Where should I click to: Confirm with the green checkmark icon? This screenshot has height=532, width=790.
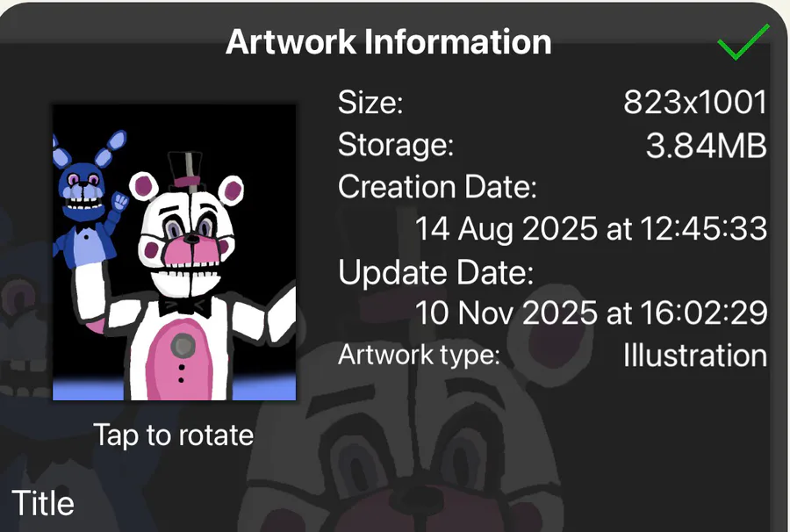(x=743, y=42)
